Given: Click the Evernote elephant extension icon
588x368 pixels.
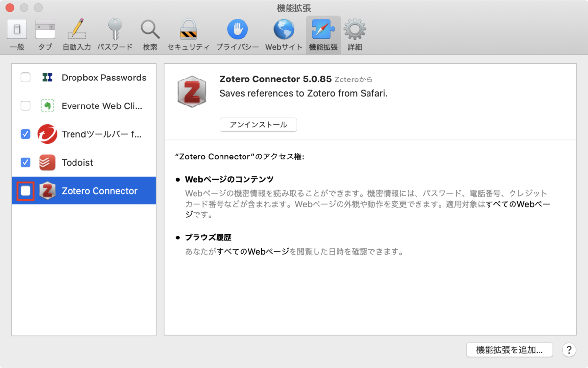Looking at the screenshot, I should click(x=47, y=106).
